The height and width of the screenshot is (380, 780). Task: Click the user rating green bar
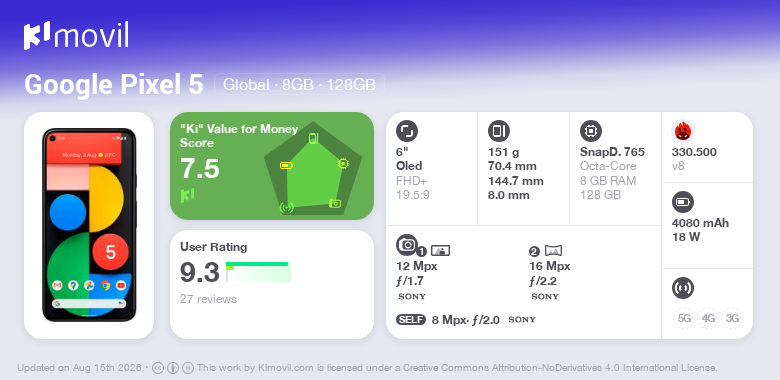pos(257,264)
